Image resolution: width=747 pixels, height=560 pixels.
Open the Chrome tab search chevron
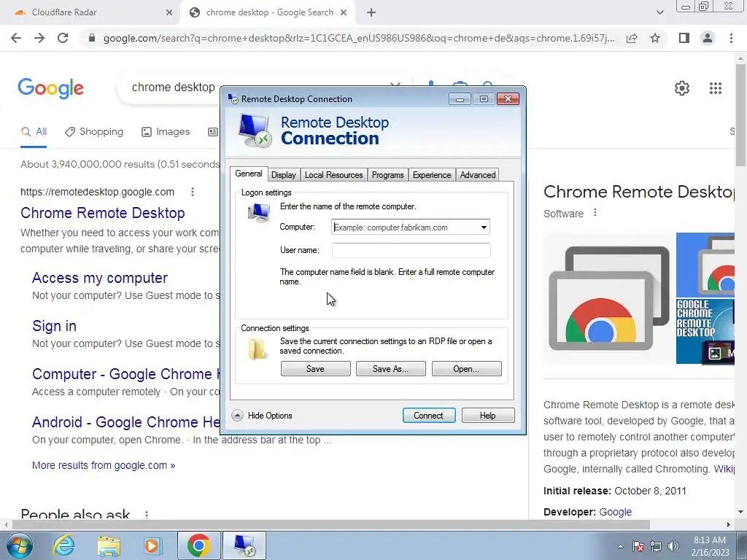tap(659, 12)
